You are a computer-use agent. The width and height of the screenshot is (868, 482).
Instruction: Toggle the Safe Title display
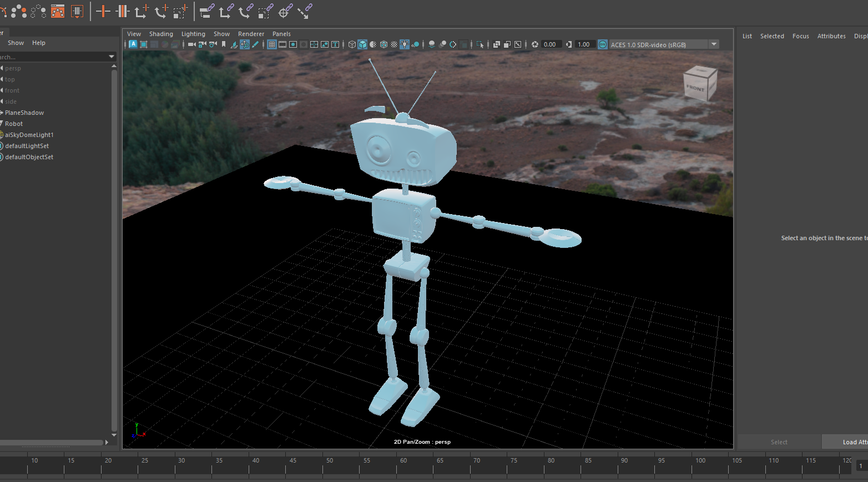335,44
